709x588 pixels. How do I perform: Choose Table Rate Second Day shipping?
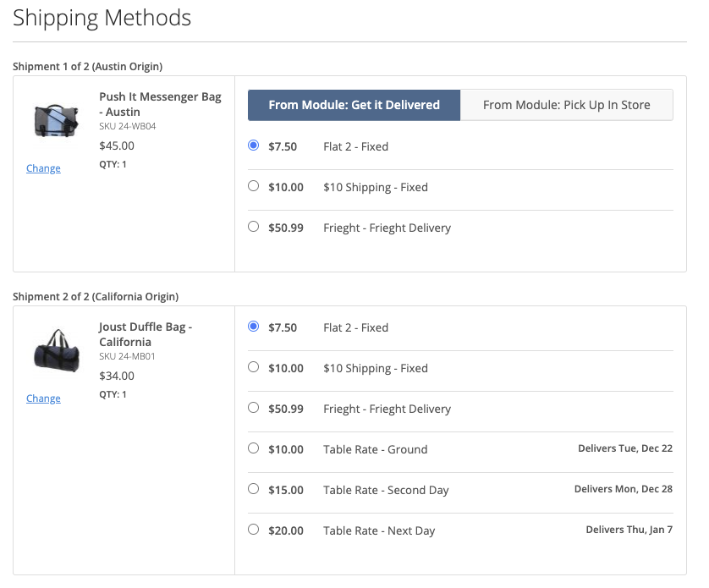tap(254, 489)
